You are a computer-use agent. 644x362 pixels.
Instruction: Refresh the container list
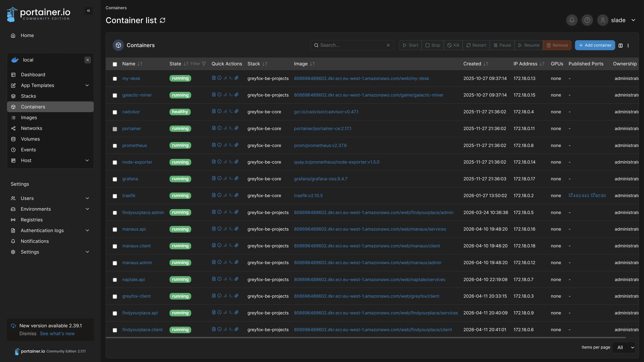click(x=163, y=20)
